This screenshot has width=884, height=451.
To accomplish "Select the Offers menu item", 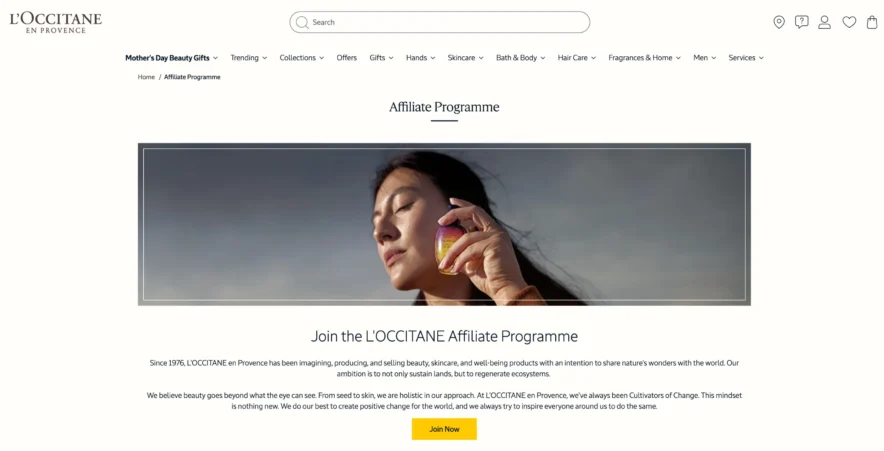I will (347, 58).
